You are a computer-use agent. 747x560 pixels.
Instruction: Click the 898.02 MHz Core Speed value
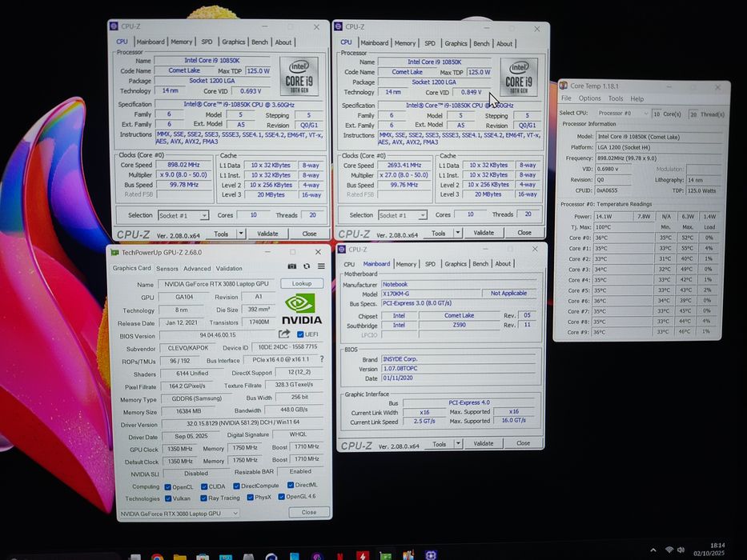[x=183, y=165]
